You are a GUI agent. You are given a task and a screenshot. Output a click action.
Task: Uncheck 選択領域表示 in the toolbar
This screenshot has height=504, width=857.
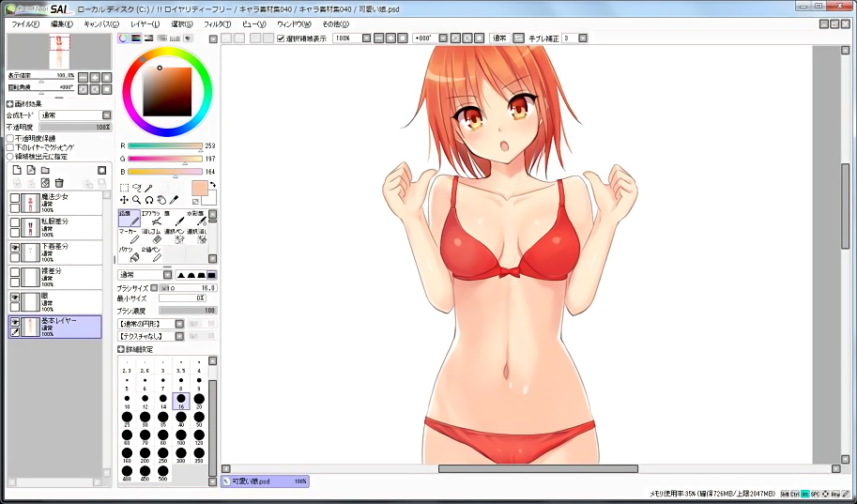coord(281,38)
